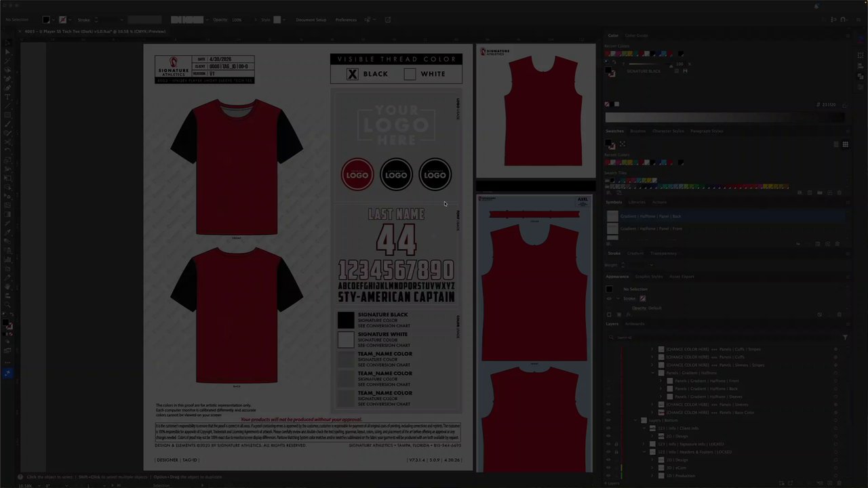Click the Document Setup button
The width and height of the screenshot is (868, 488).
click(311, 20)
